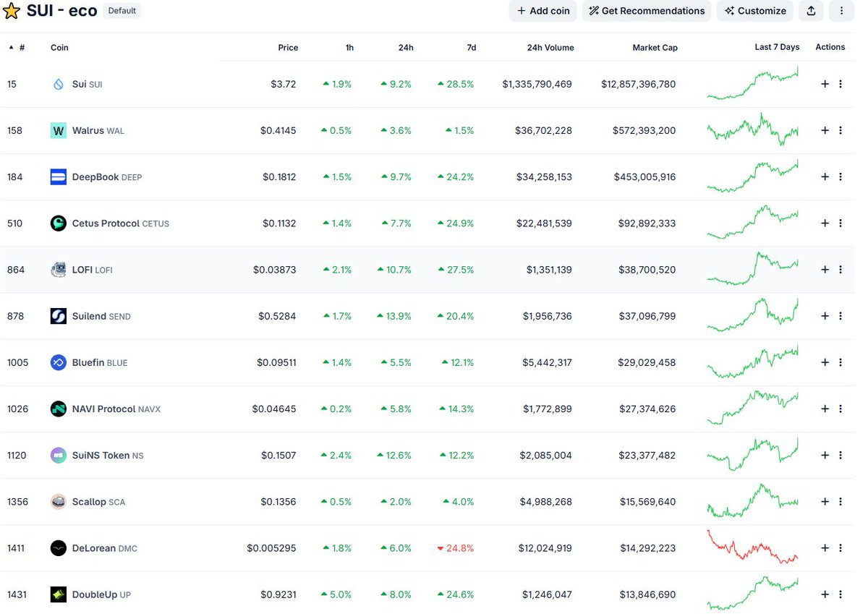The image size is (868, 614).
Task: Sort table by Market Cap header
Action: 655,48
